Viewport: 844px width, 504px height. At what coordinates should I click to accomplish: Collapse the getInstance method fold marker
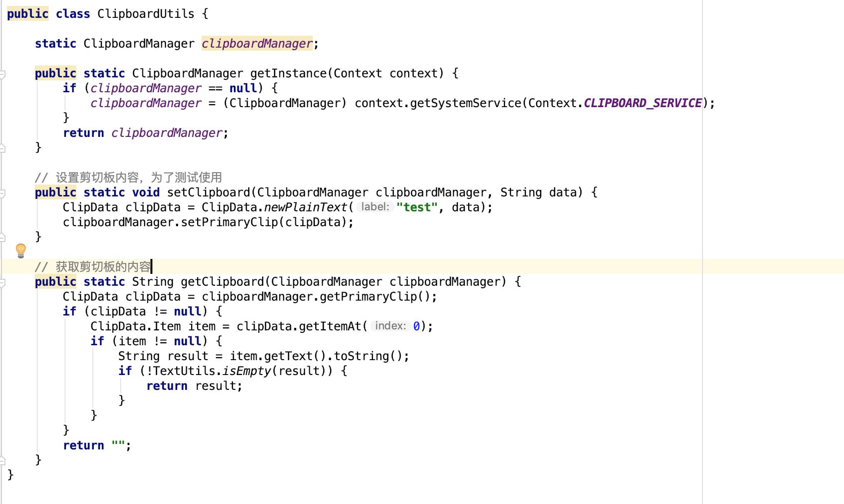tap(2, 74)
